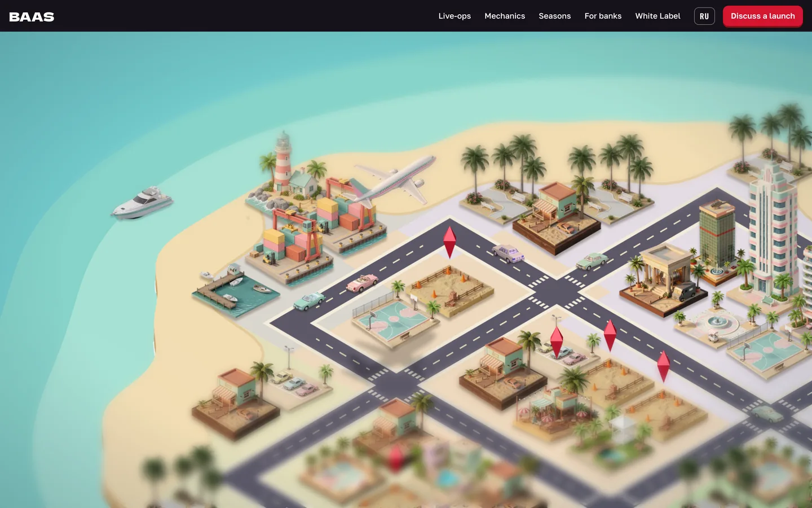Select the For banks nav link
This screenshot has height=508, width=812.
[603, 16]
